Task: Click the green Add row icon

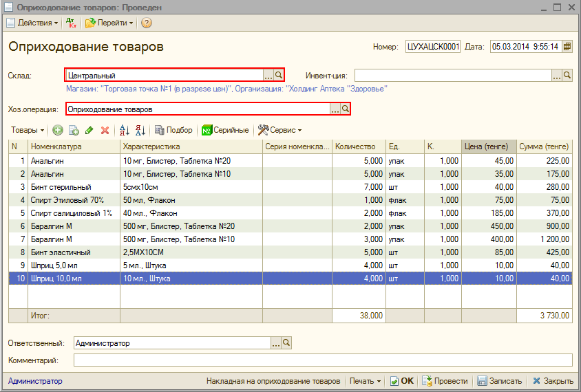Action: (58, 130)
